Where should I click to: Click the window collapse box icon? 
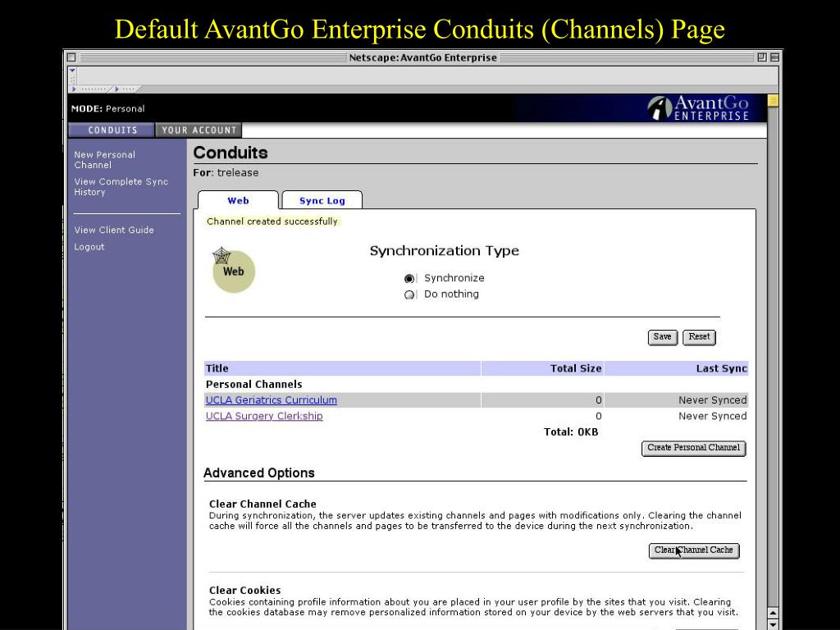(x=774, y=57)
